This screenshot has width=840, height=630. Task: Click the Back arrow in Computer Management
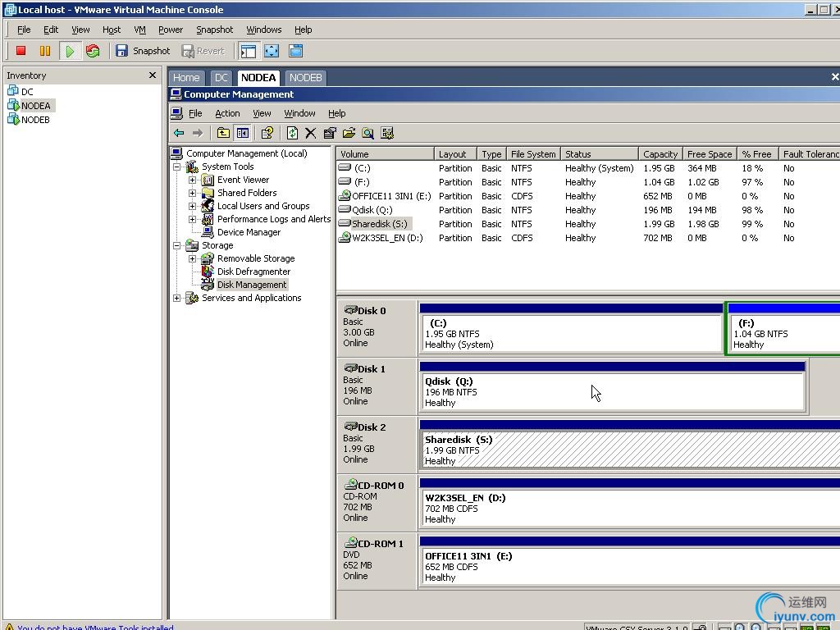click(x=179, y=133)
